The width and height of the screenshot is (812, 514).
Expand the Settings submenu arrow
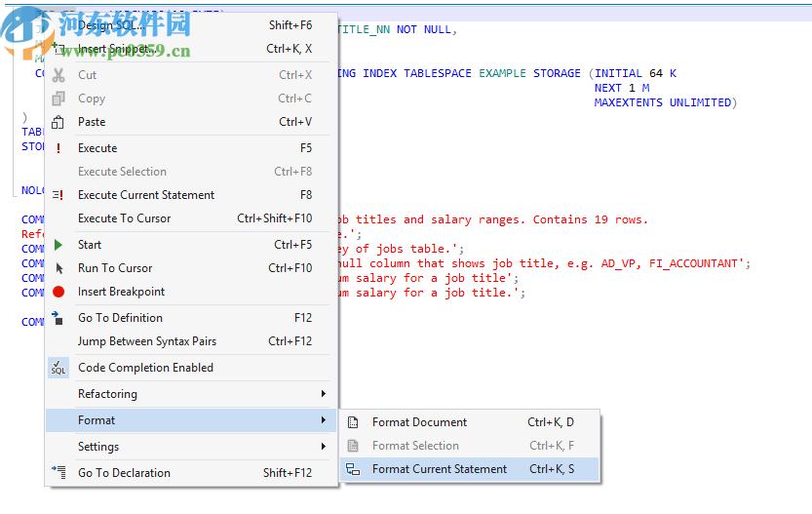coord(324,446)
